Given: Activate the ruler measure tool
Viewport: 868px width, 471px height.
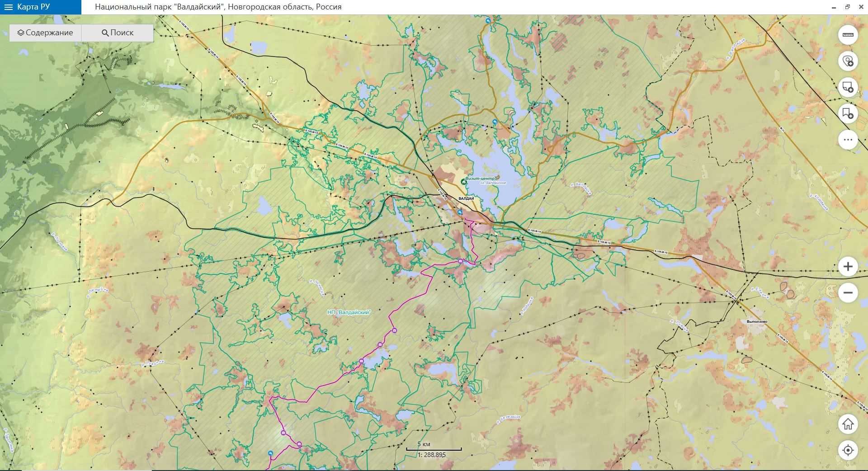Looking at the screenshot, I should pyautogui.click(x=848, y=35).
